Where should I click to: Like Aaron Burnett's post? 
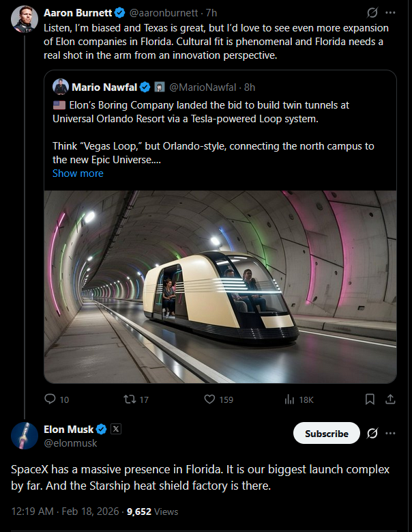[x=210, y=400]
